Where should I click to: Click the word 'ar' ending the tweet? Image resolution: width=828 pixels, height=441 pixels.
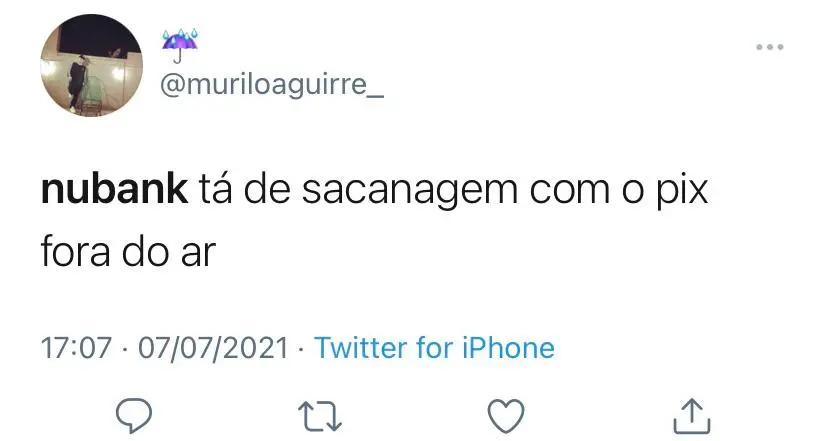point(198,251)
